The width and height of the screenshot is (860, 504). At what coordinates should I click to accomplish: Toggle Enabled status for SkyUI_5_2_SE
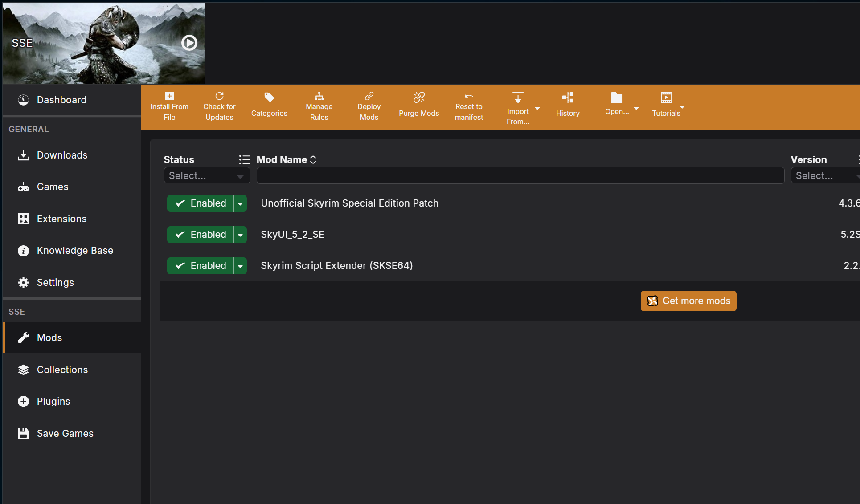point(201,235)
